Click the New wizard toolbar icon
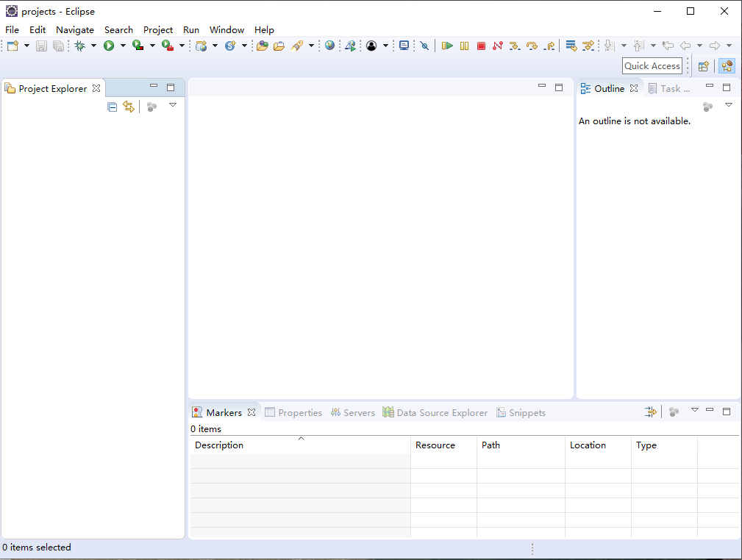The image size is (742, 560). pos(13,46)
